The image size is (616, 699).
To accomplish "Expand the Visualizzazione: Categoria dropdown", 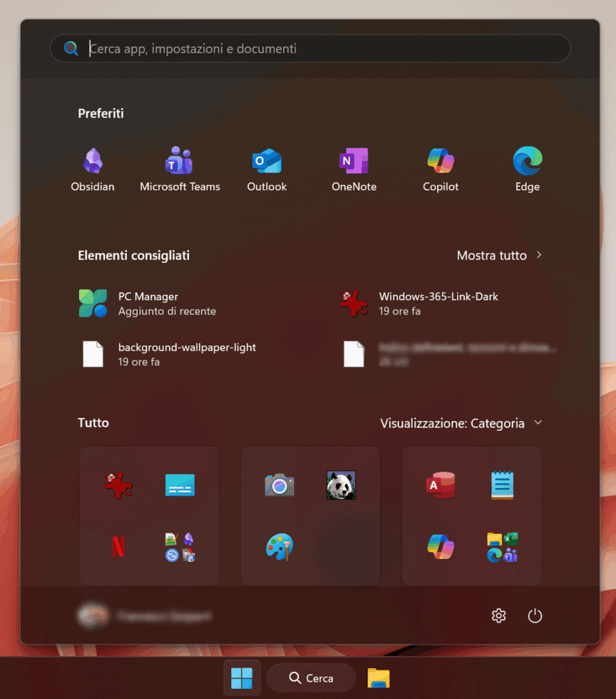I will click(461, 423).
